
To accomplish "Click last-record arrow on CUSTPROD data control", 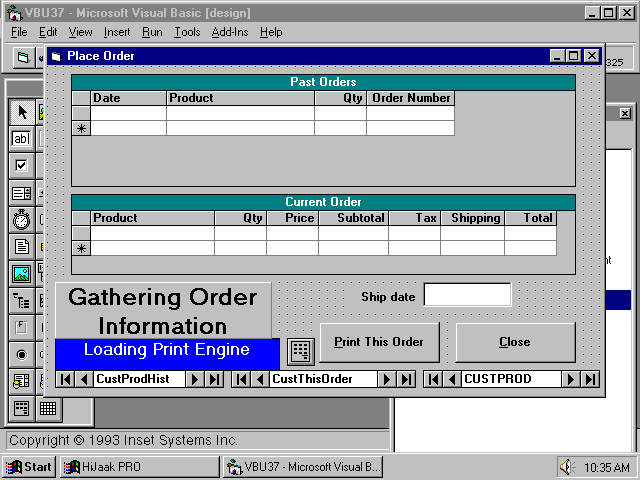I will (x=590, y=379).
